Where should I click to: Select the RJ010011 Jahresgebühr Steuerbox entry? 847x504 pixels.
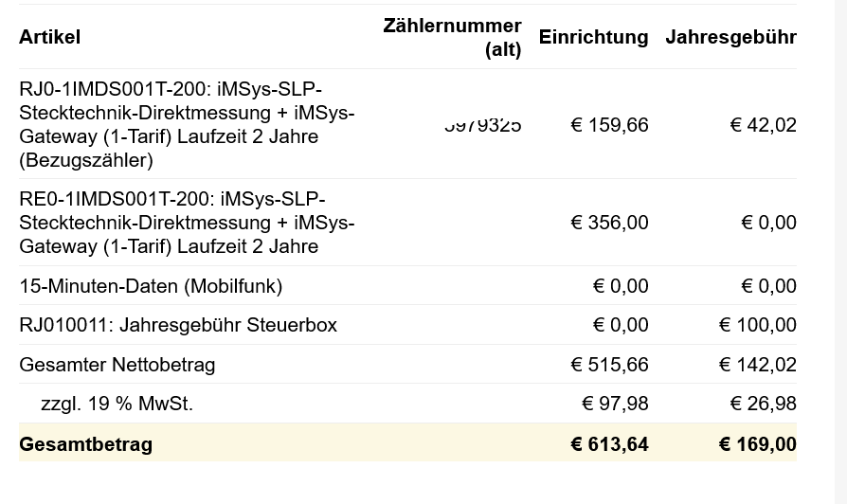pos(178,325)
